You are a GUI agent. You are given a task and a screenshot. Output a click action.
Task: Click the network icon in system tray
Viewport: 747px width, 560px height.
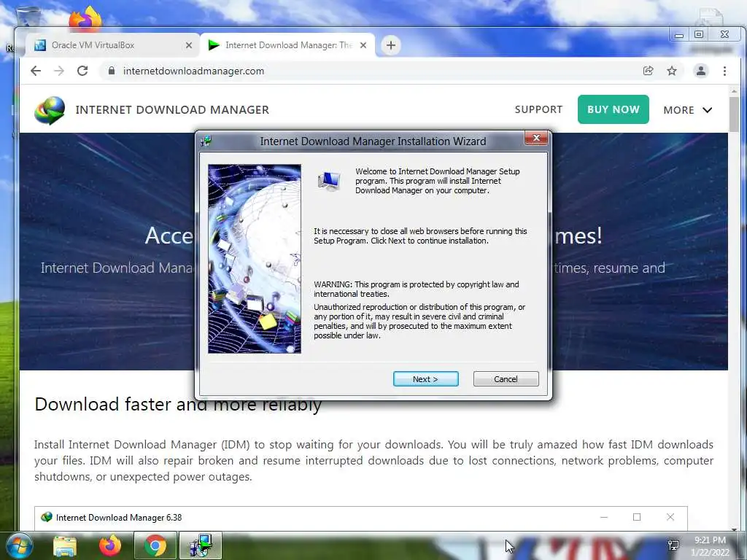pos(673,545)
